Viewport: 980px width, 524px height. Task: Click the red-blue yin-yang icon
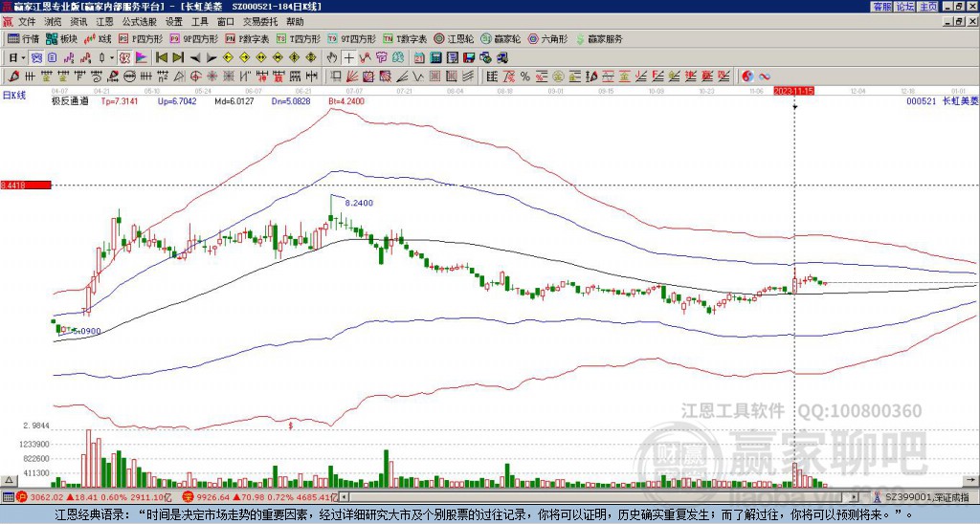[747, 76]
